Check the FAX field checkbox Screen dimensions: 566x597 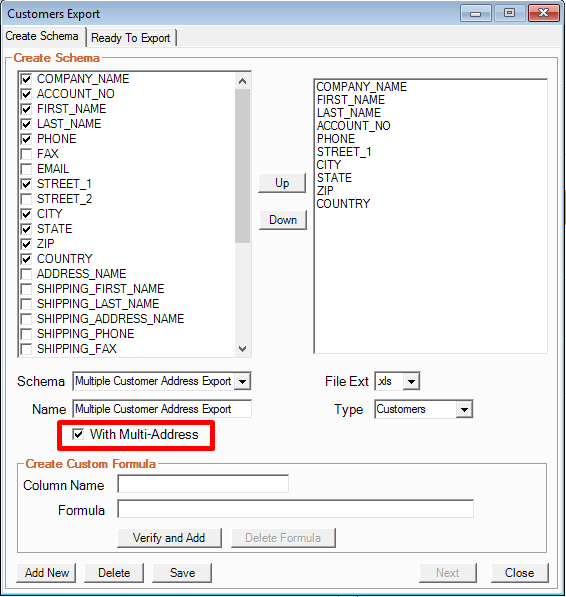pos(26,154)
